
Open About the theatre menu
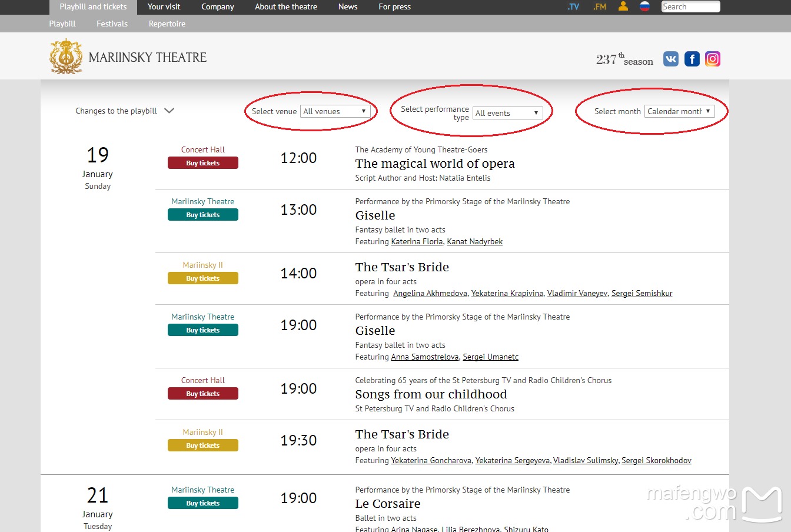(x=286, y=7)
